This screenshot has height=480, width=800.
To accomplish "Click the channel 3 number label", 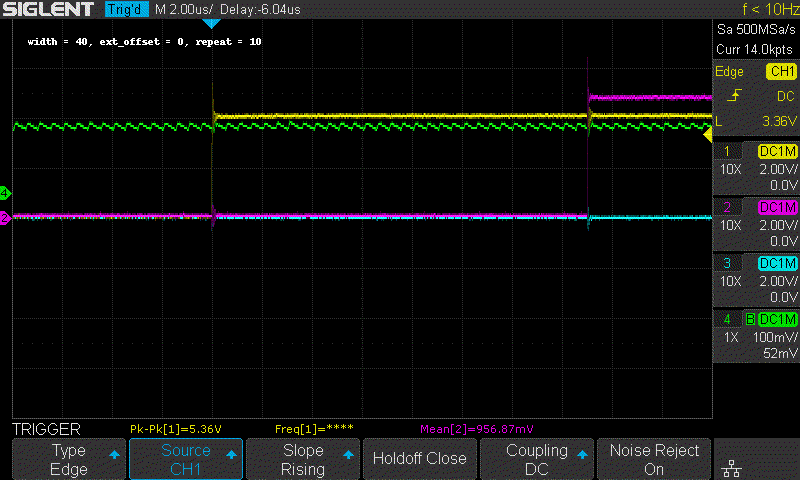I will tap(727, 264).
